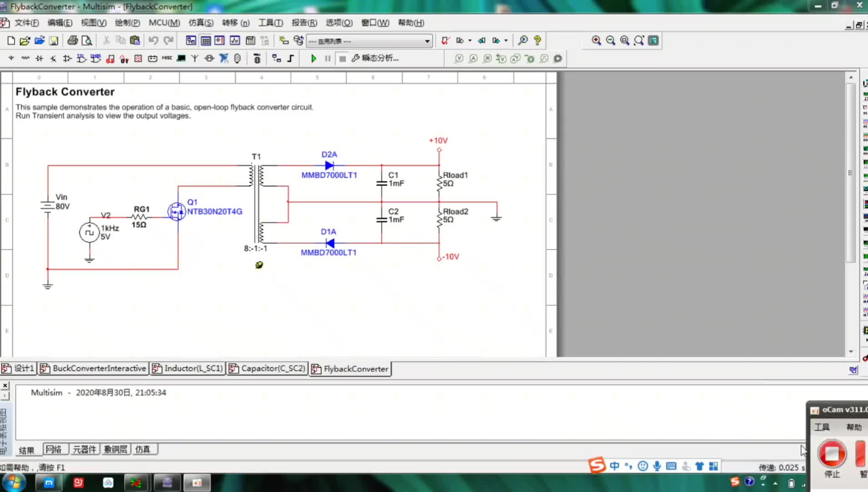Zoom in on the schematic

tap(596, 41)
